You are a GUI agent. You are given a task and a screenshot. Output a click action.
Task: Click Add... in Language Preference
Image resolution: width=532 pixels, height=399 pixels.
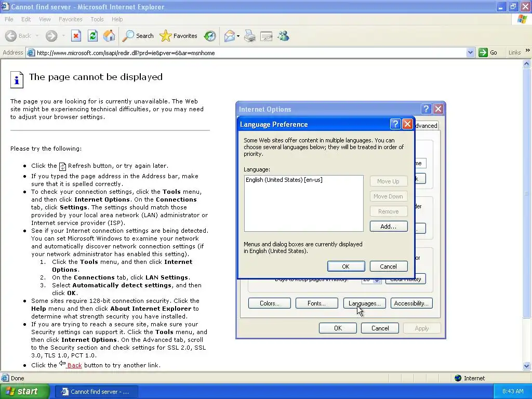click(389, 227)
